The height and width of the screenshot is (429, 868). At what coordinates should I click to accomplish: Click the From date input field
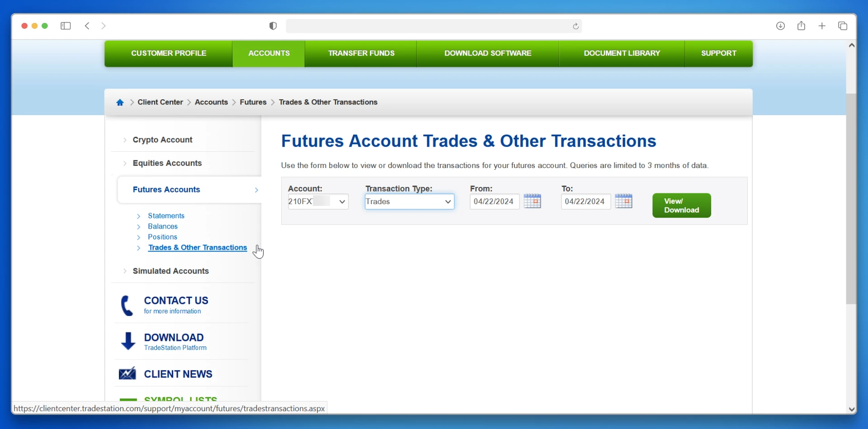494,201
